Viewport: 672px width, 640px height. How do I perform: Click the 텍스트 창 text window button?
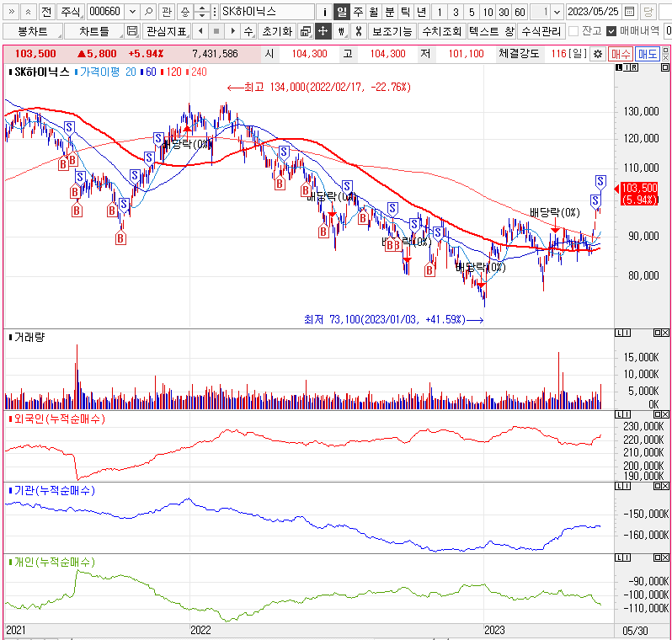click(x=491, y=31)
